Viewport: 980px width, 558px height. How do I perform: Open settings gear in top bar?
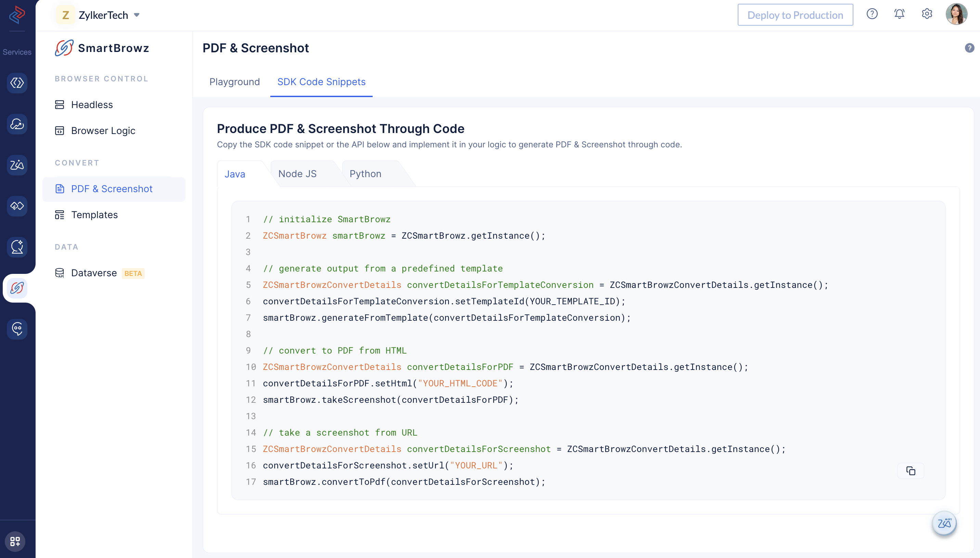[927, 14]
